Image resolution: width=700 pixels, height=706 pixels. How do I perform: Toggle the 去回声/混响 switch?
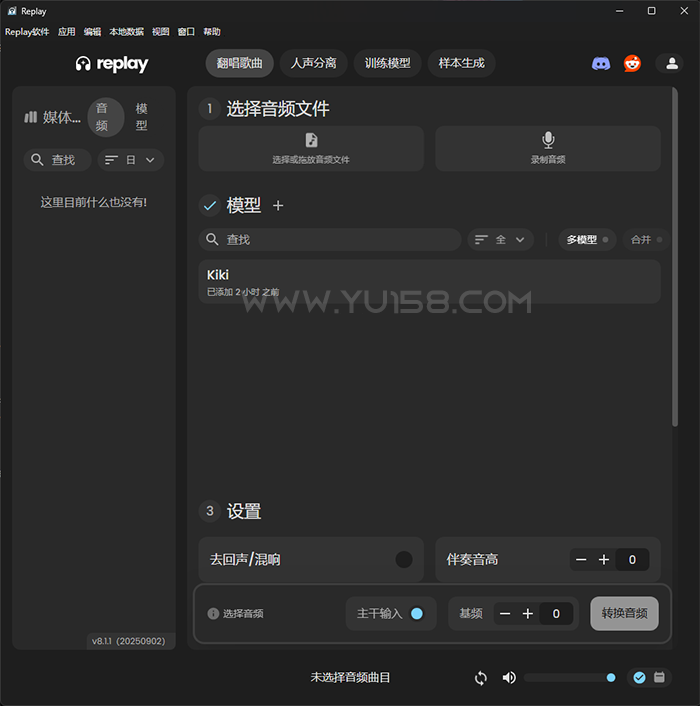pyautogui.click(x=404, y=559)
